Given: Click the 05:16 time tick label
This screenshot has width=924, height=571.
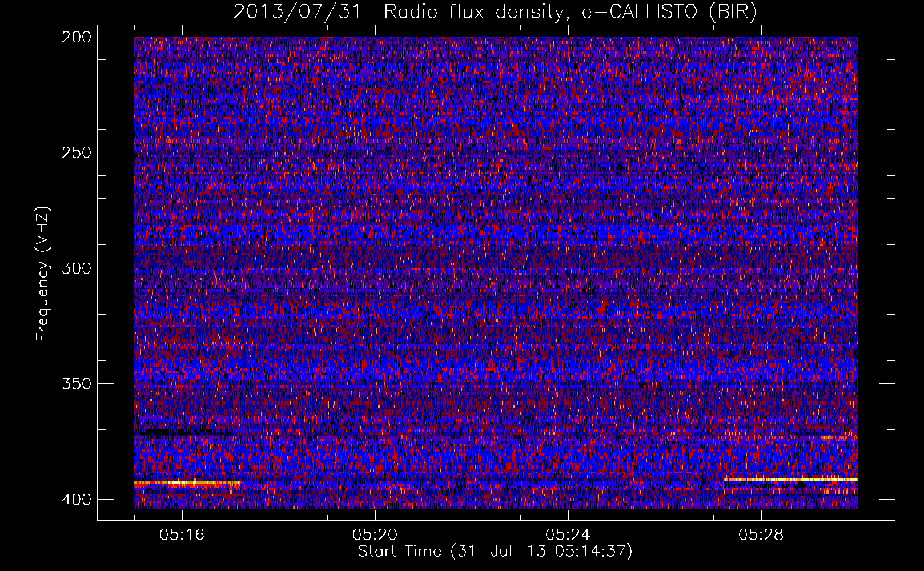Looking at the screenshot, I should (x=182, y=534).
